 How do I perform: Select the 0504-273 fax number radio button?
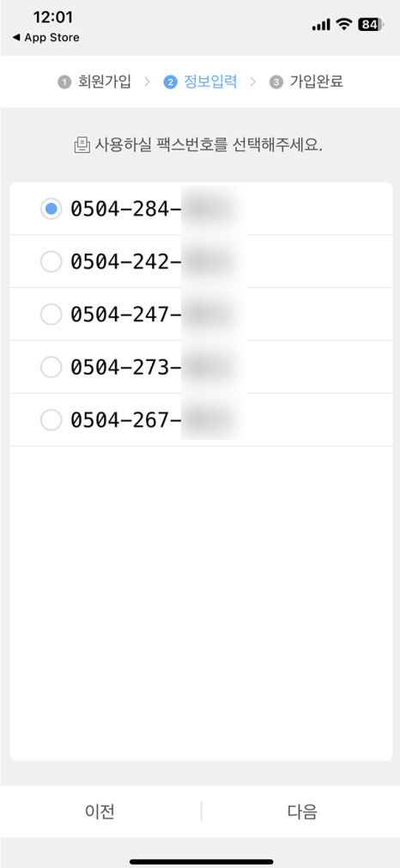(x=51, y=366)
